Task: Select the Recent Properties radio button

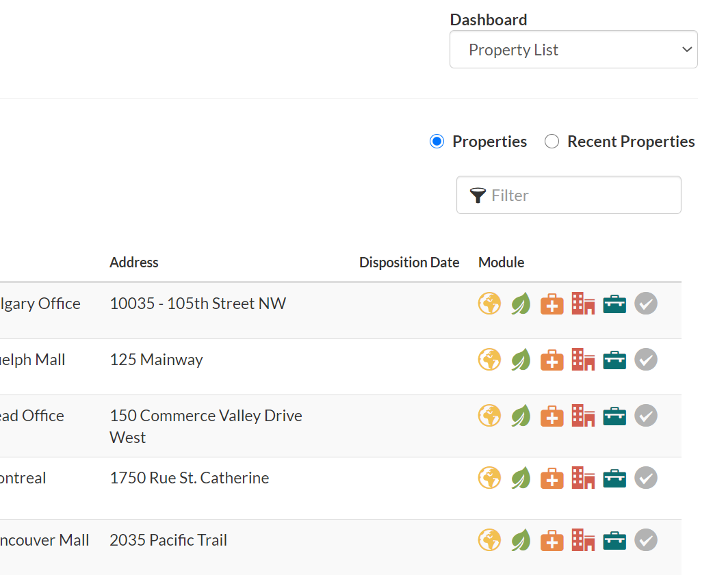Action: (x=552, y=142)
